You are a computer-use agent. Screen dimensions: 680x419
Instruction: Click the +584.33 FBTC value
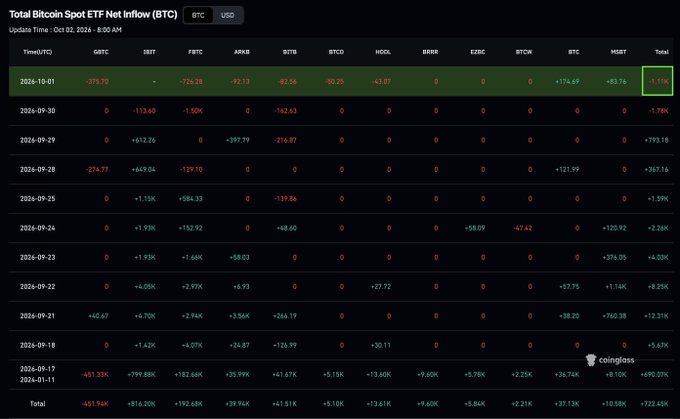(x=191, y=199)
